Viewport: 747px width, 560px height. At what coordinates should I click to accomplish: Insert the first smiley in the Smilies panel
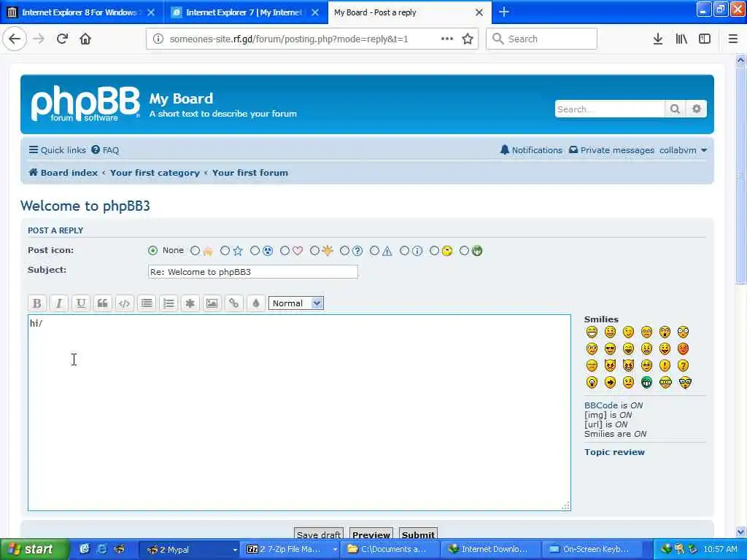click(592, 332)
